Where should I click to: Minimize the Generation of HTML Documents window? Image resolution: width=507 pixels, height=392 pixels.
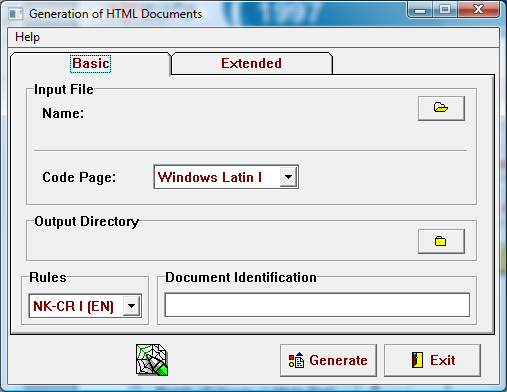tap(420, 9)
